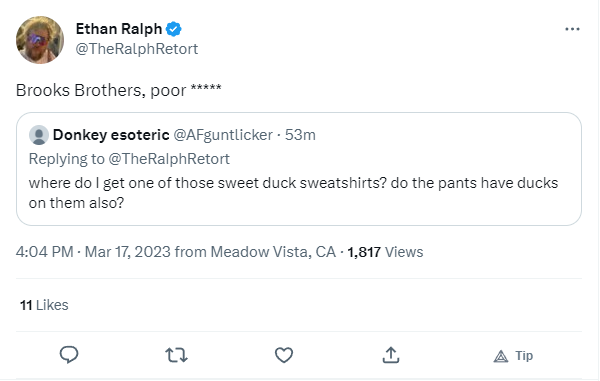Open the three-dot more options menu
The image size is (600, 381).
click(572, 29)
